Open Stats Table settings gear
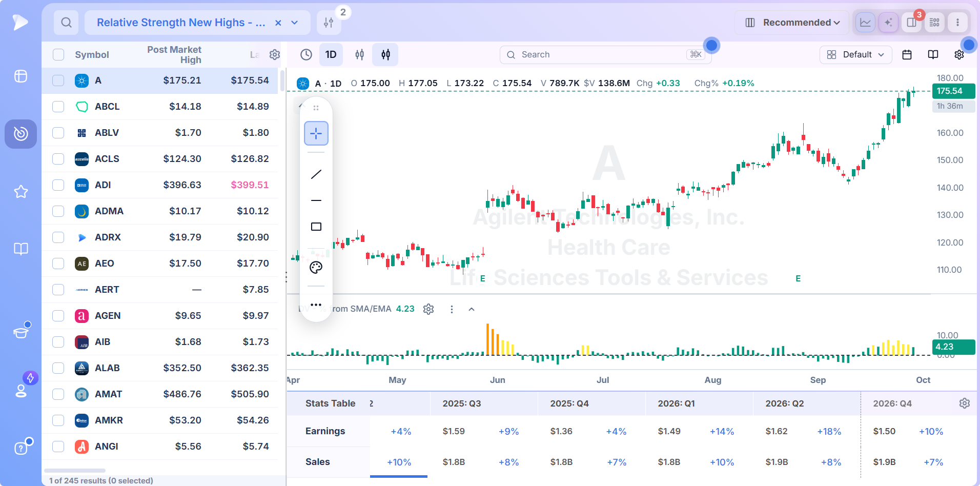980x486 pixels. pos(964,403)
